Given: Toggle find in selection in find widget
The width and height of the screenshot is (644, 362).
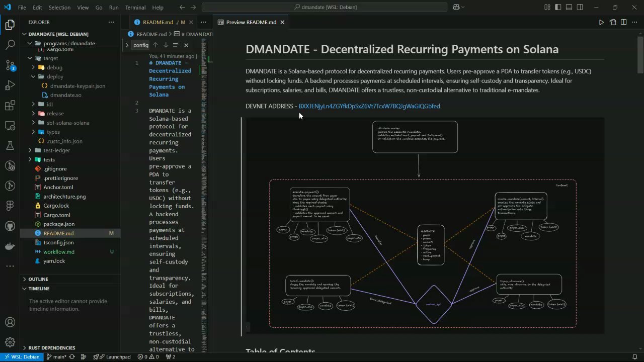Looking at the screenshot, I should tap(176, 45).
